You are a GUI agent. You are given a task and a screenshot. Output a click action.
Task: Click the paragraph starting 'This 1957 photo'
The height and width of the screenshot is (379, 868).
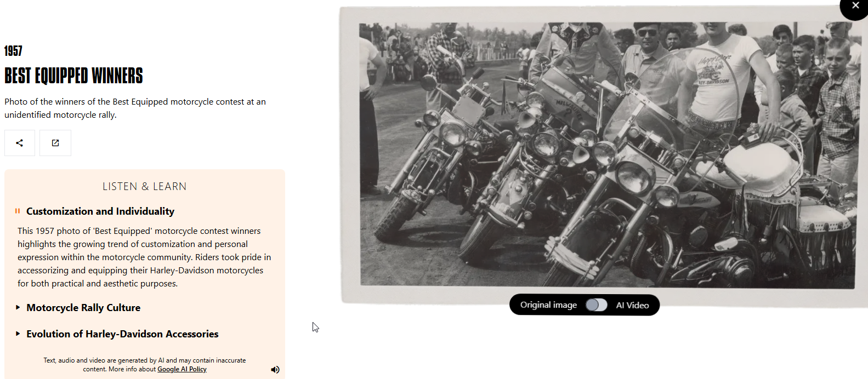pyautogui.click(x=144, y=257)
